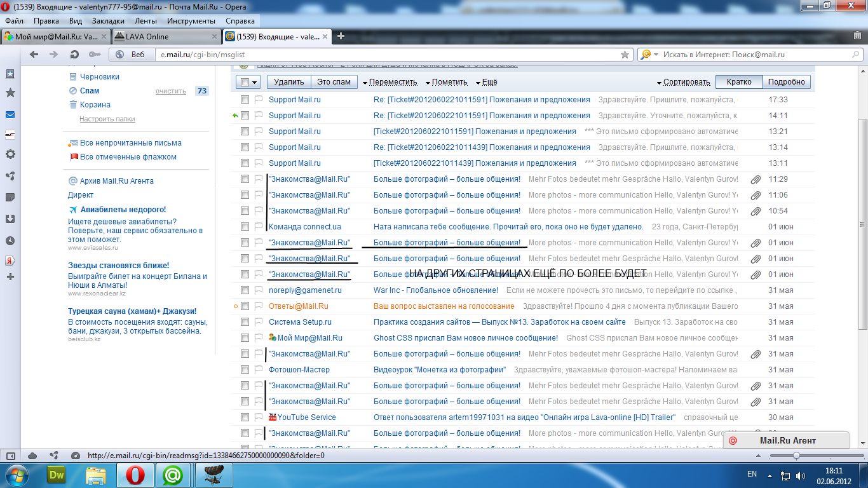Image resolution: width=868 pixels, height=488 pixels.
Task: Expand the Пометить dropdown
Action: point(446,82)
